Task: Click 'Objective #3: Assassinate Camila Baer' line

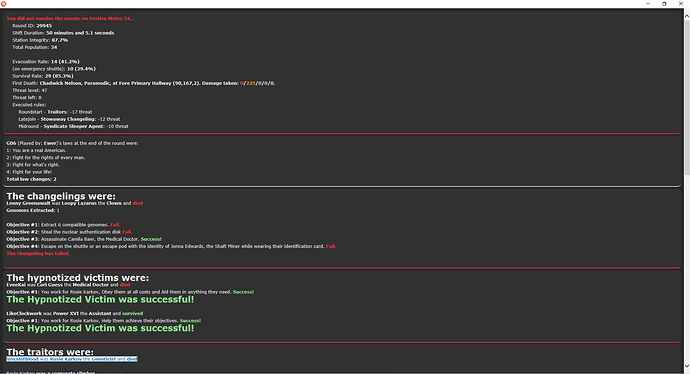Action: 84,239
